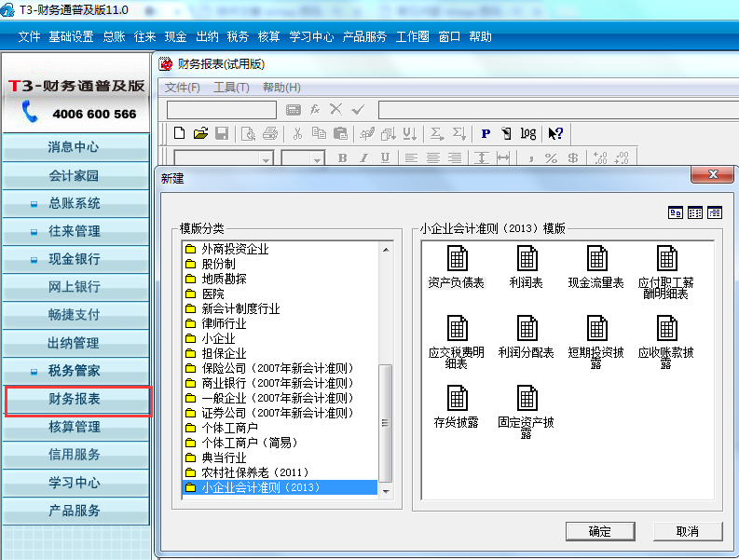Screen dimensions: 739x560
Task: Select the 医院 category folder
Action: tap(204, 294)
